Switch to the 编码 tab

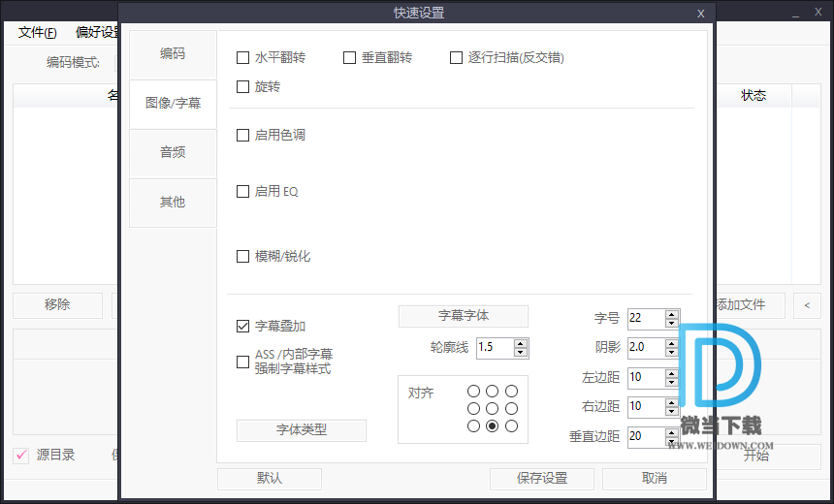pyautogui.click(x=173, y=54)
